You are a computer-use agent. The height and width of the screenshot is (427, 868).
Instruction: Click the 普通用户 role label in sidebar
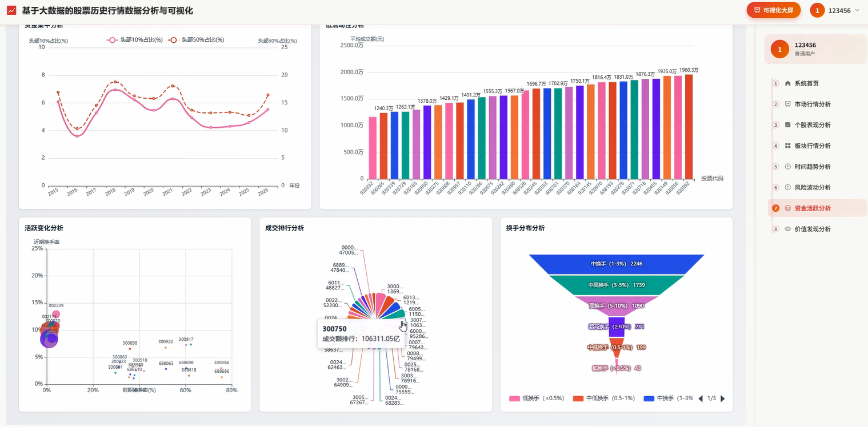tap(805, 54)
